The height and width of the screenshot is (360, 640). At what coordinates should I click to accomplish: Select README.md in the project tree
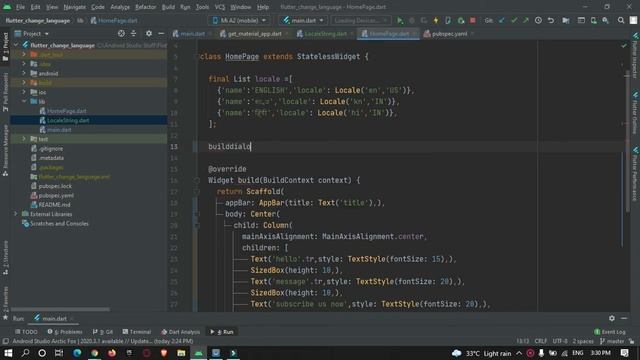[x=54, y=205]
